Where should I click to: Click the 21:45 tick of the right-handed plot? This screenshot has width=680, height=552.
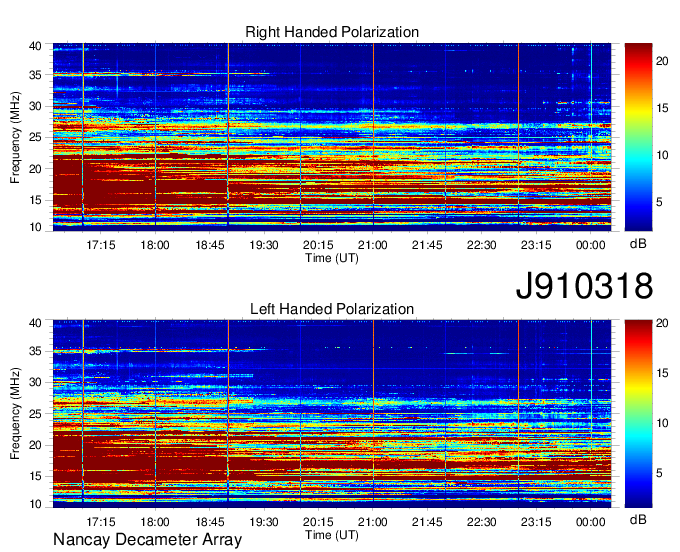pyautogui.click(x=427, y=245)
